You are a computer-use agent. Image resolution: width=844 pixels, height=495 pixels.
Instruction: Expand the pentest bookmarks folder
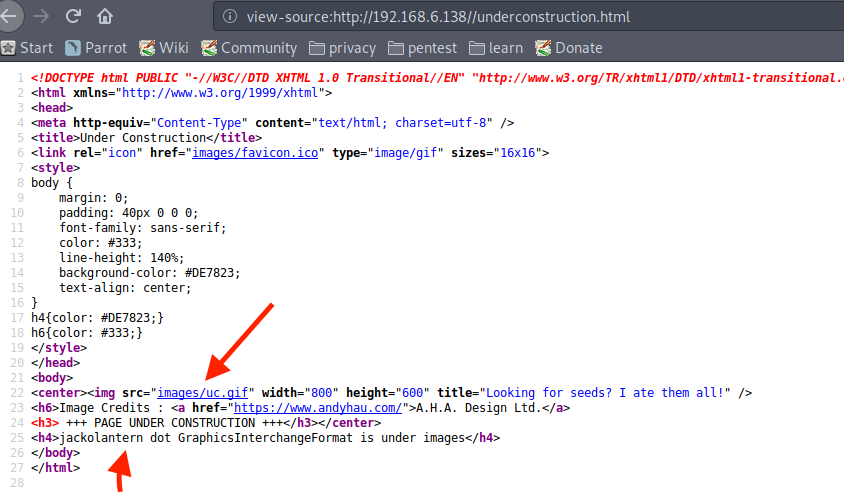coord(423,48)
